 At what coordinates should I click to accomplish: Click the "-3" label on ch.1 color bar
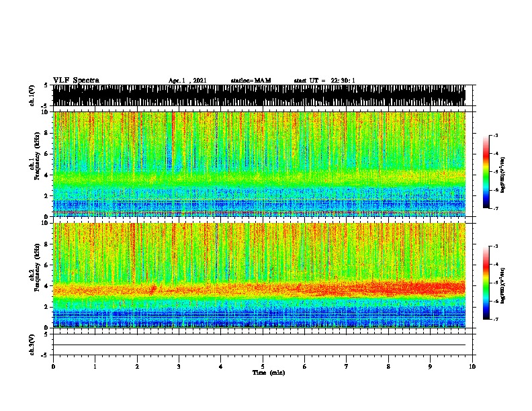pos(496,136)
